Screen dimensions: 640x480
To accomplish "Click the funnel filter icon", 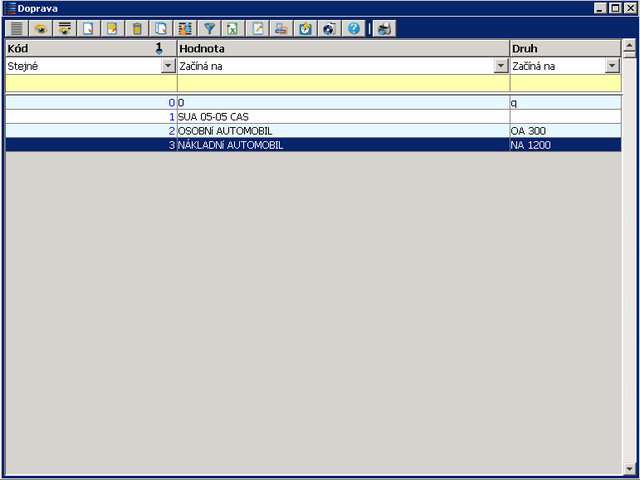I will coord(209,28).
